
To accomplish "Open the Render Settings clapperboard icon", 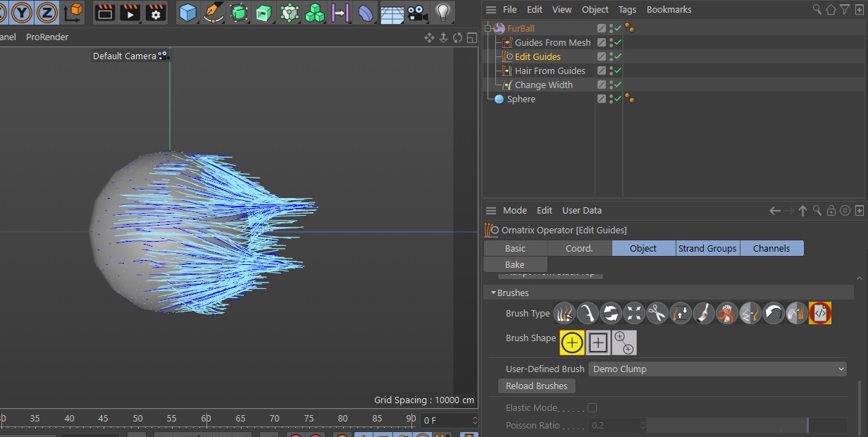I will coord(155,12).
